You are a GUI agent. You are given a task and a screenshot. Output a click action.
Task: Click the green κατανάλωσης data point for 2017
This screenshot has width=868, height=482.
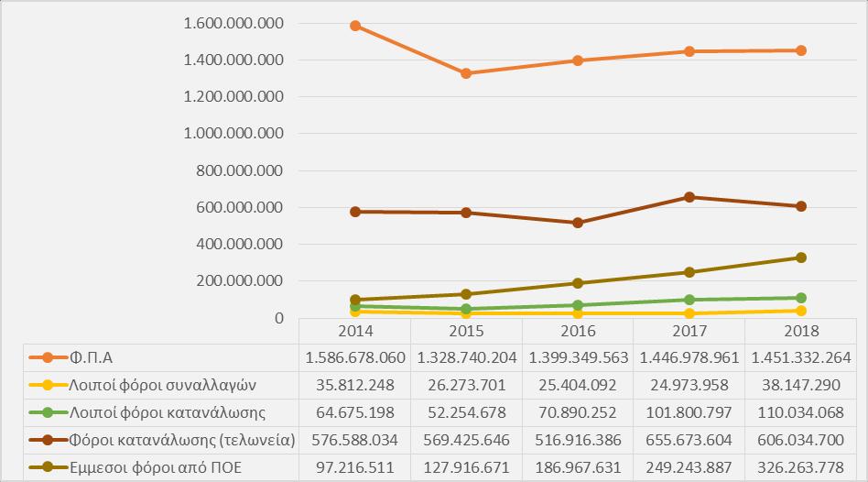689,300
